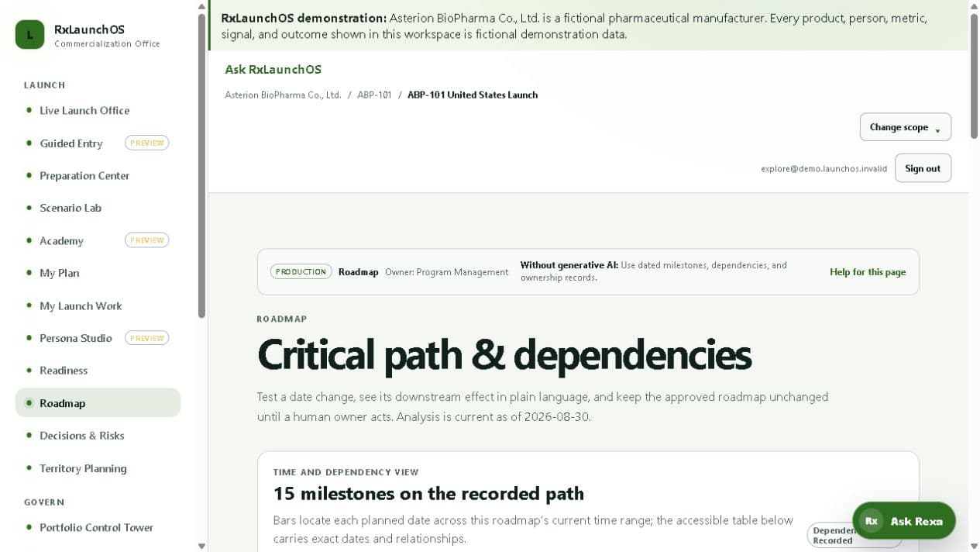Click the sidebar scroll down arrow
980x552 pixels.
pos(201,546)
